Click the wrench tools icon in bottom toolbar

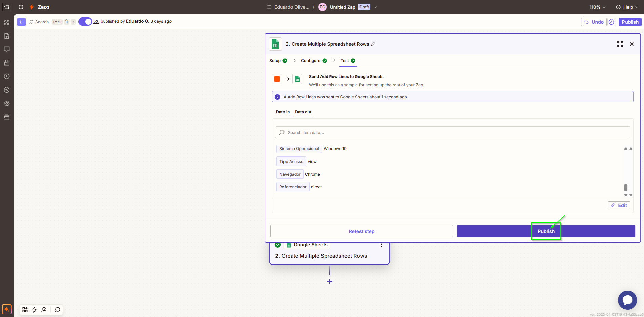(x=44, y=310)
